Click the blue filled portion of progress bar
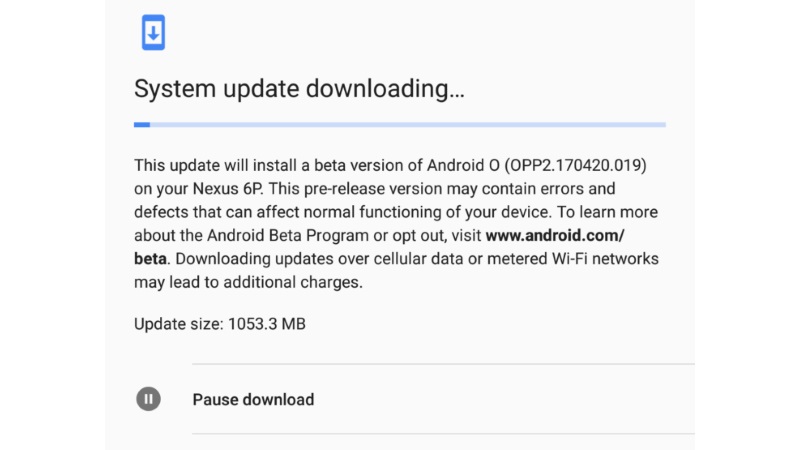Screen dimensions: 800x450 click(142, 125)
